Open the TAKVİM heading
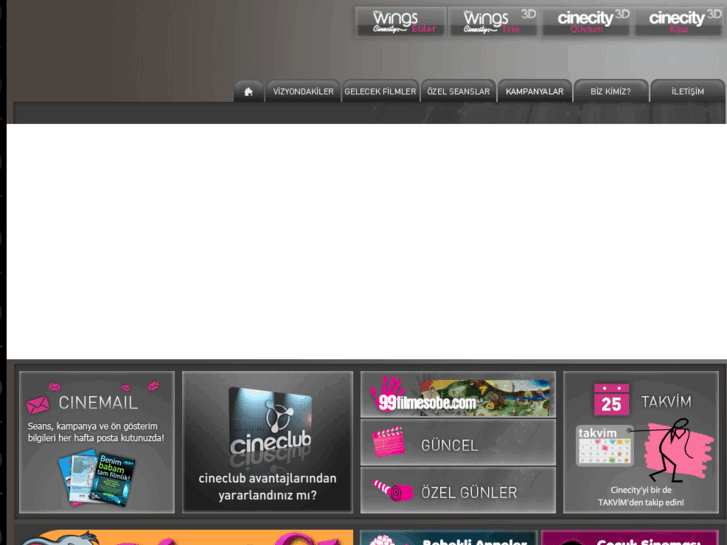Screen dimensions: 727x545 coord(666,402)
